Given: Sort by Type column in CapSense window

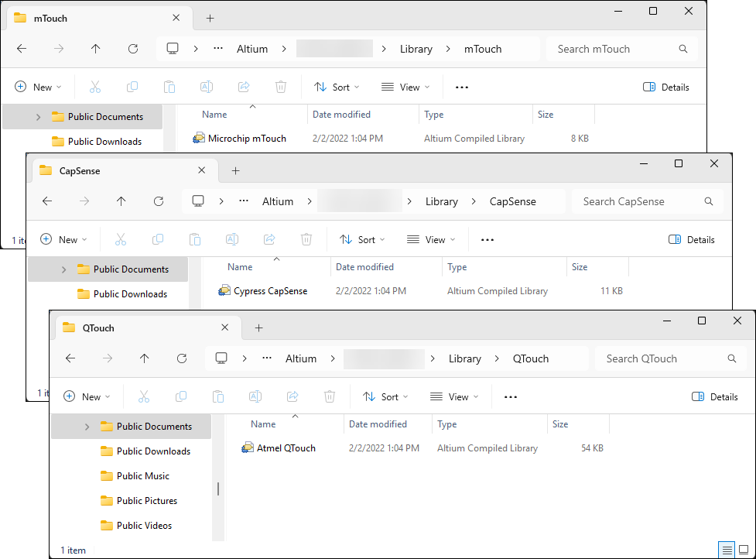Looking at the screenshot, I should point(457,267).
